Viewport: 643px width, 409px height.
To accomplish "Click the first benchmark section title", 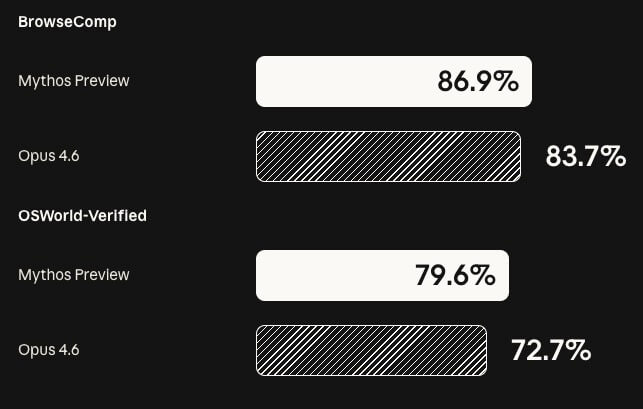I will tap(67, 22).
